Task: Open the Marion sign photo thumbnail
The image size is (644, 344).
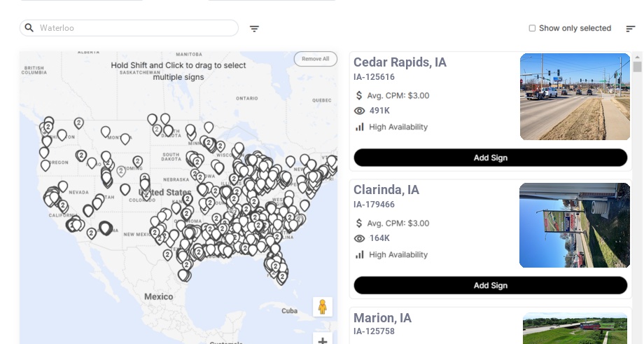Action: pyautogui.click(x=575, y=329)
